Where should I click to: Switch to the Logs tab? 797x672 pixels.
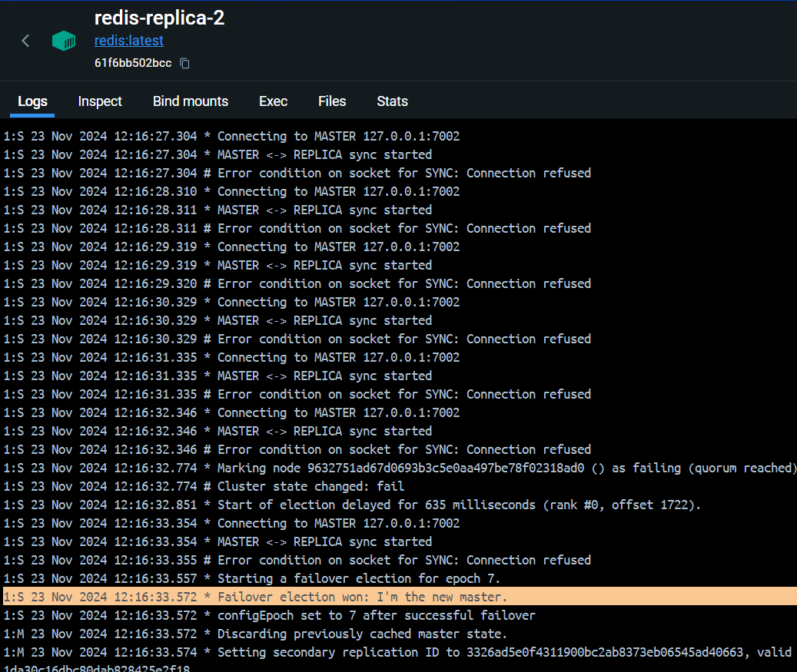click(x=32, y=101)
